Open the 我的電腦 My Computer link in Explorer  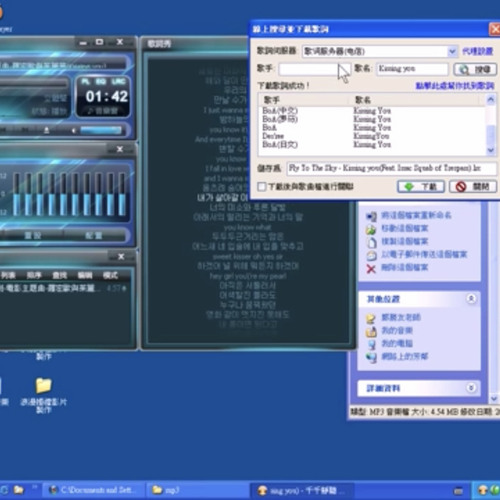click(x=397, y=343)
